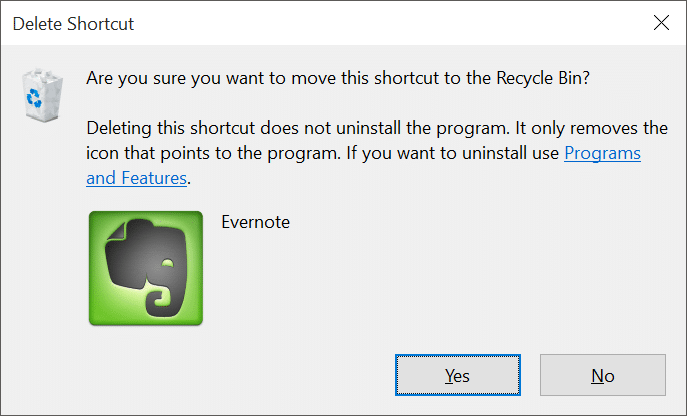The height and width of the screenshot is (416, 687).
Task: Confirm deletion with the Yes button
Action: coord(458,375)
